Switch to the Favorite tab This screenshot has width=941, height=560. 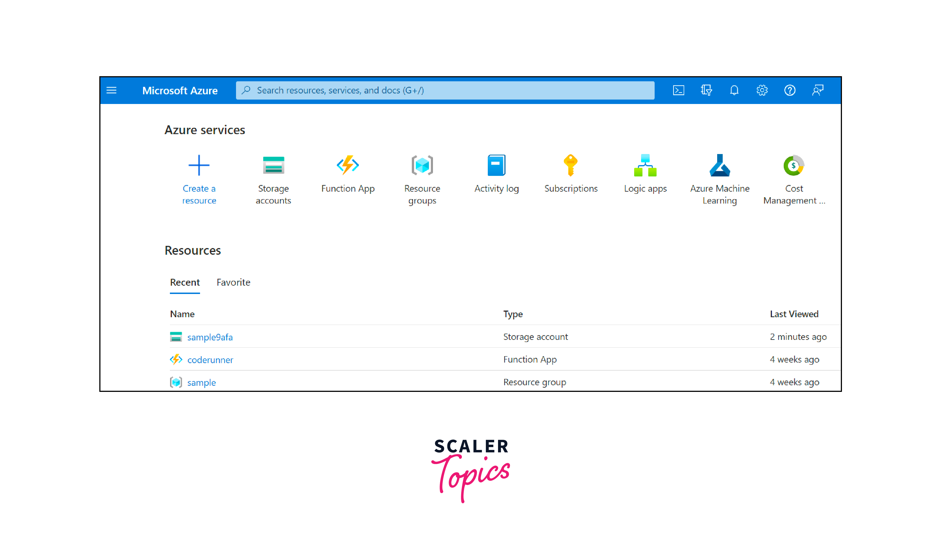[233, 282]
